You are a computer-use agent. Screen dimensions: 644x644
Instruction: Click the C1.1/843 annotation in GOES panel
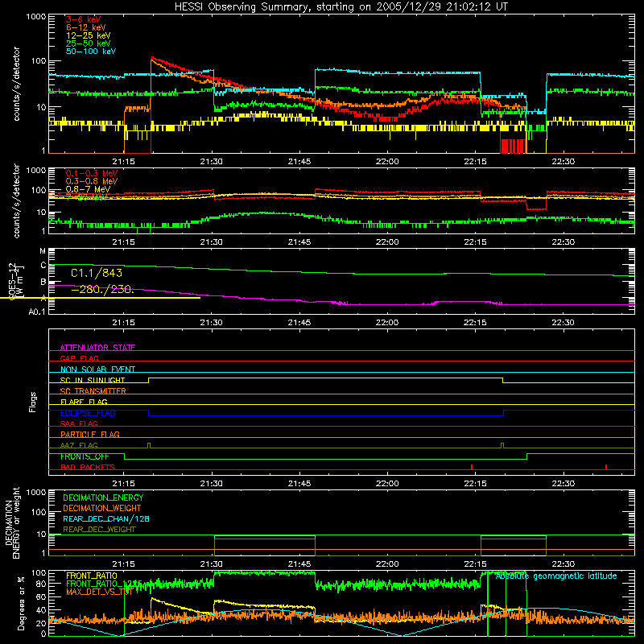(97, 273)
